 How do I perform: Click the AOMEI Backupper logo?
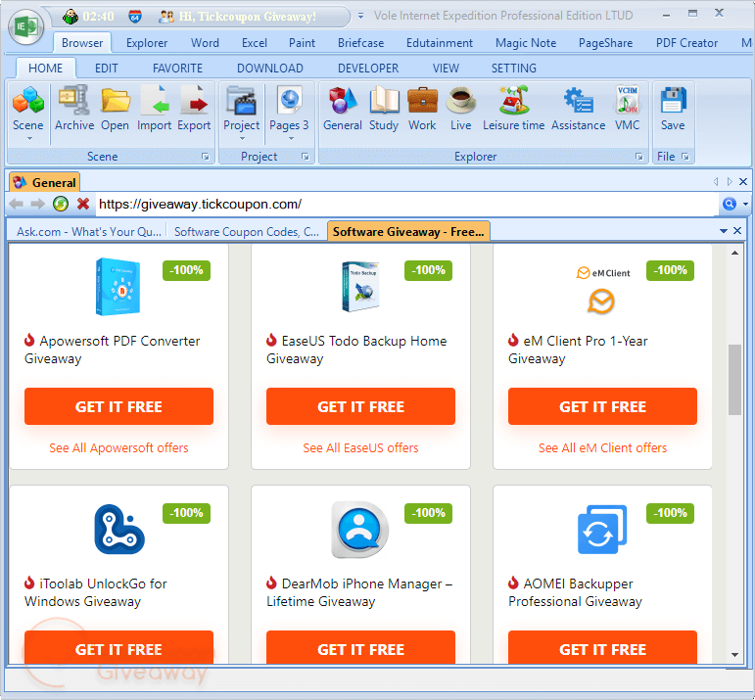602,529
